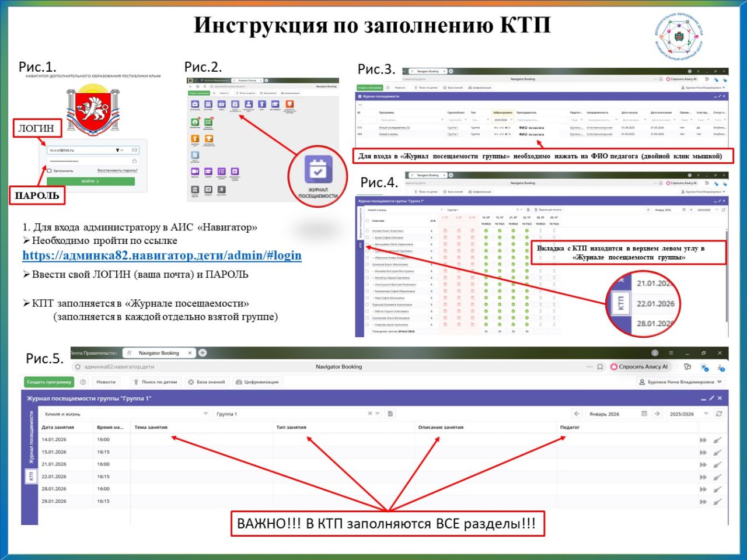
Task: Click the fast-forward icon in the 28.01.2026 row
Action: pos(703,489)
